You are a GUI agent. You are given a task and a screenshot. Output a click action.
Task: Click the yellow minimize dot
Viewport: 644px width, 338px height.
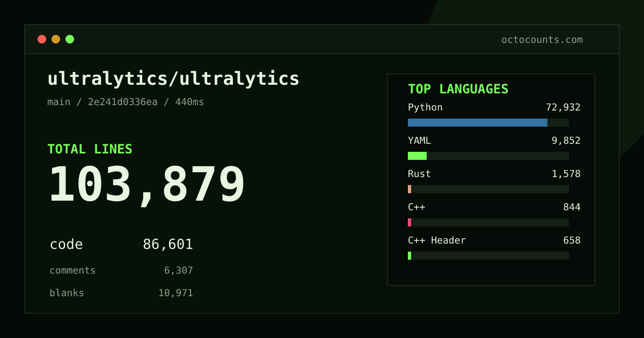tap(56, 39)
